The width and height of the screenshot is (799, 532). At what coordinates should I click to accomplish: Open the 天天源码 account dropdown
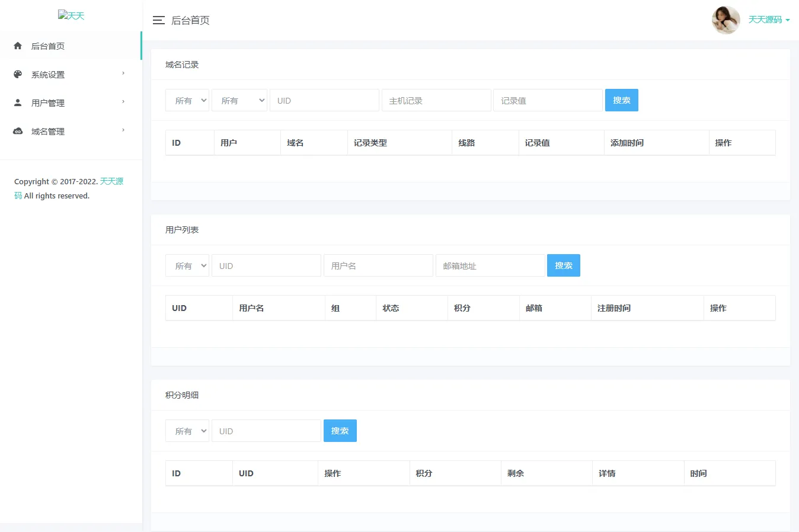pos(769,20)
